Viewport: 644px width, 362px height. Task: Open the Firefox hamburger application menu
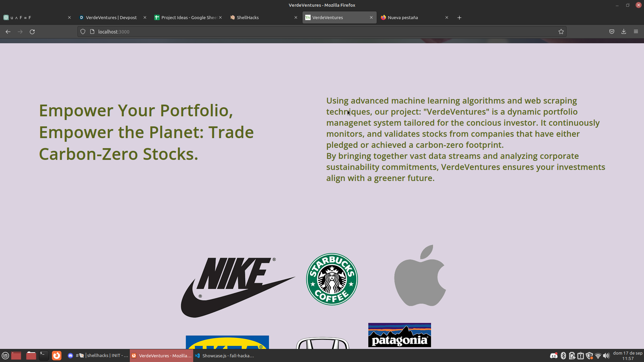[636, 32]
